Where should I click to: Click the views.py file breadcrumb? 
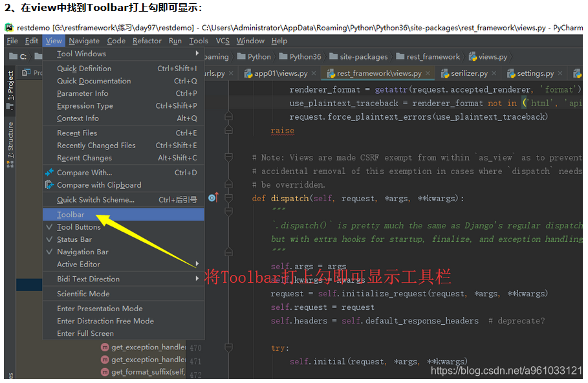click(488, 57)
